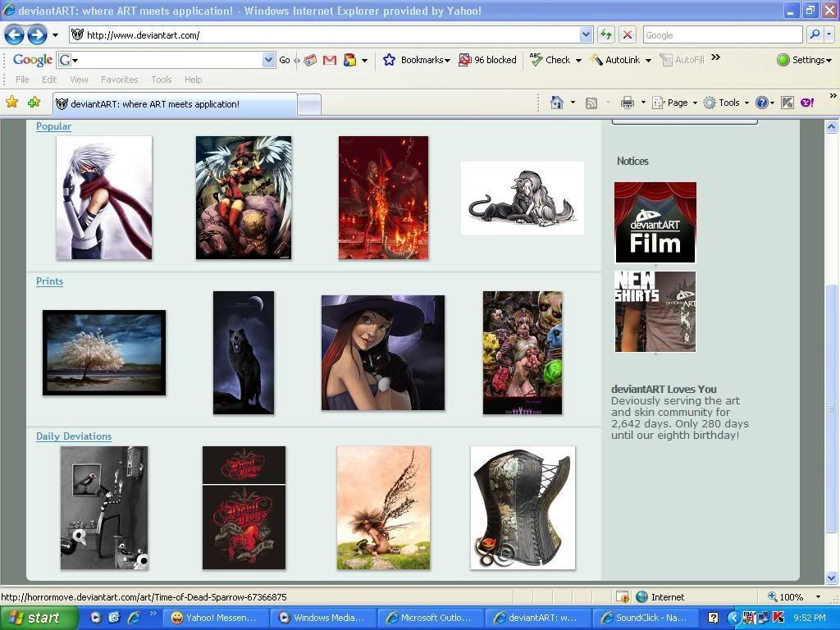The height and width of the screenshot is (630, 840).
Task: Follow the Popular section link
Action: click(x=53, y=126)
